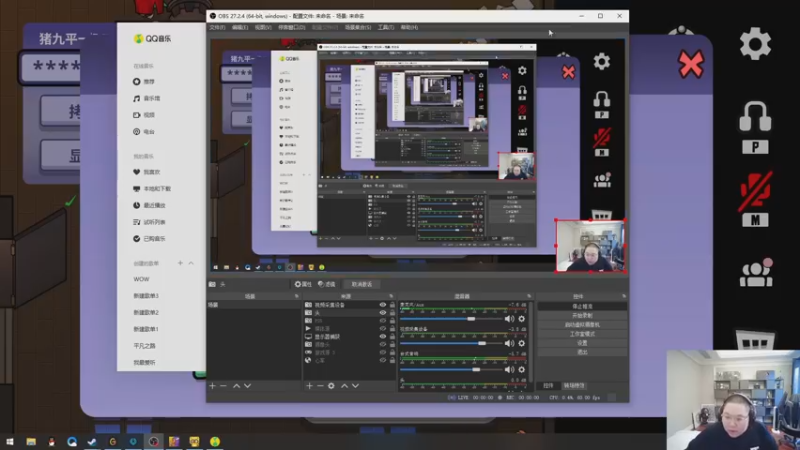The width and height of the screenshot is (800, 450).
Task: Pop out the 混音器 dock panel
Action: (x=529, y=296)
